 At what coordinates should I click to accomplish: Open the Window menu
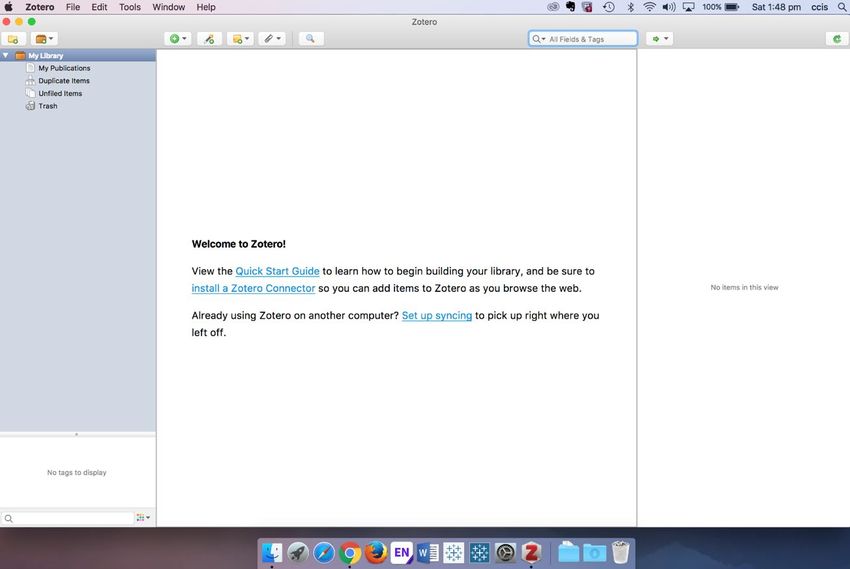pos(169,7)
